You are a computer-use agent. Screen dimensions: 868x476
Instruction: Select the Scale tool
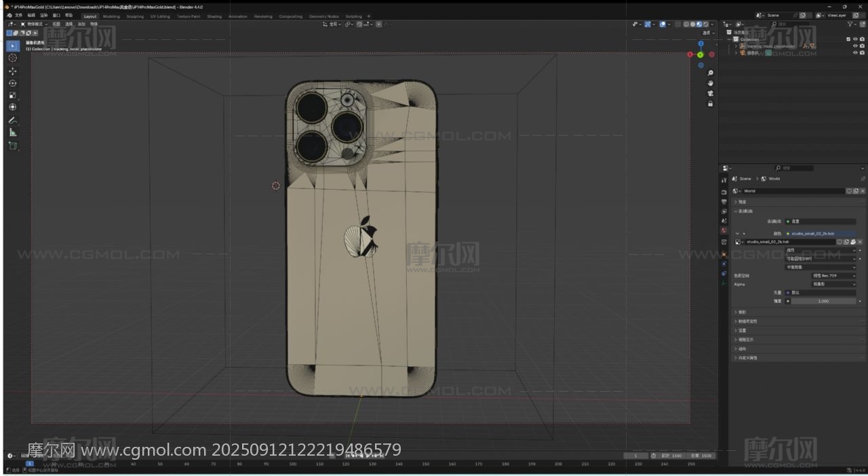coord(13,96)
